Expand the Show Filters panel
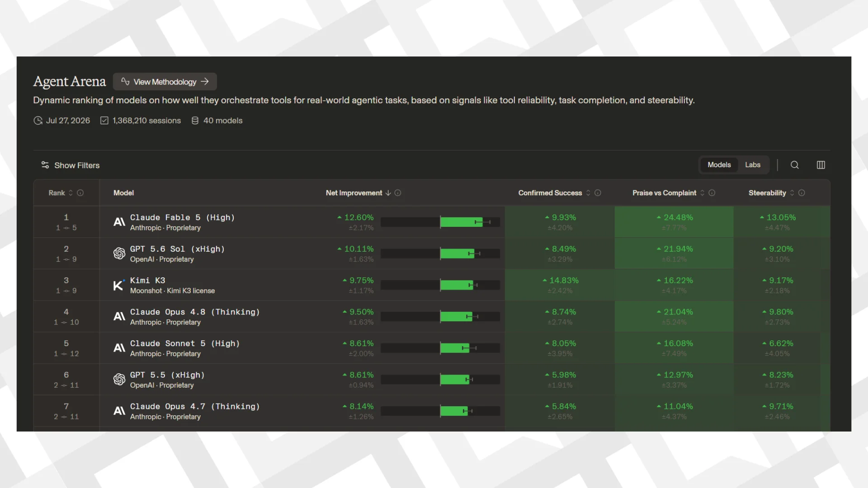 coord(71,165)
